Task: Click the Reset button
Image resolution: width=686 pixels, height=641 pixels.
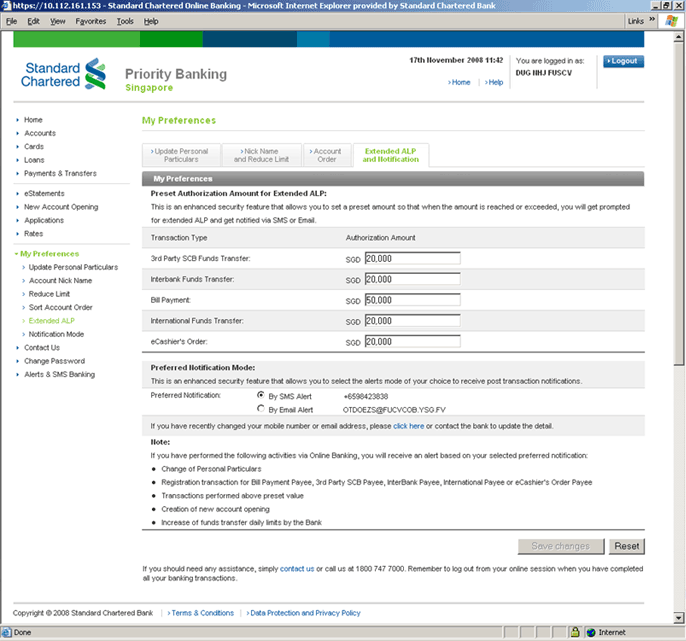Action: pyautogui.click(x=626, y=546)
